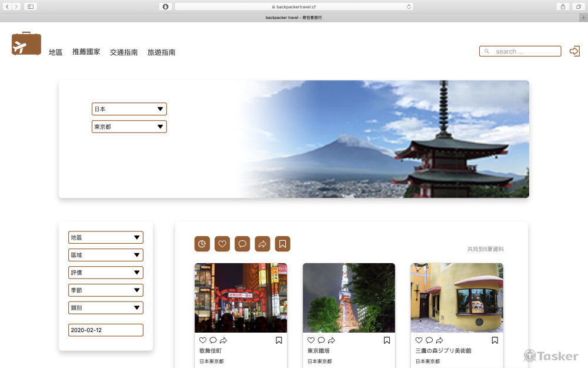Viewport: 588px width, 368px height.
Task: Like the 歌舞伎町 post
Action: tap(203, 340)
